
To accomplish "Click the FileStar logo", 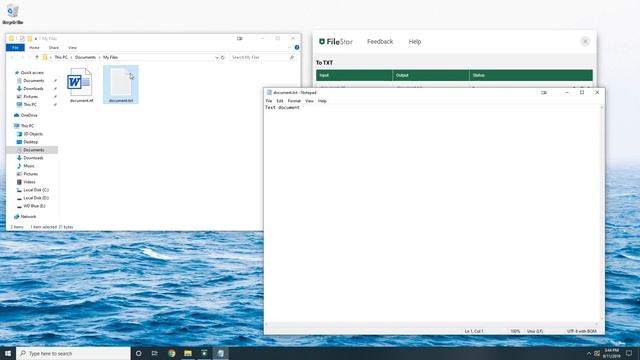I will [x=336, y=42].
